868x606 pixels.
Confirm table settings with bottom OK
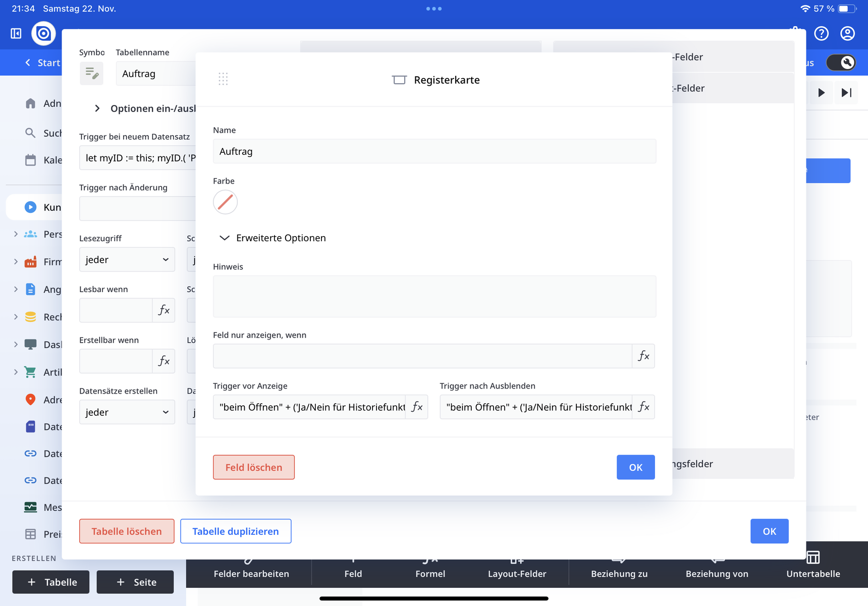[x=770, y=531]
